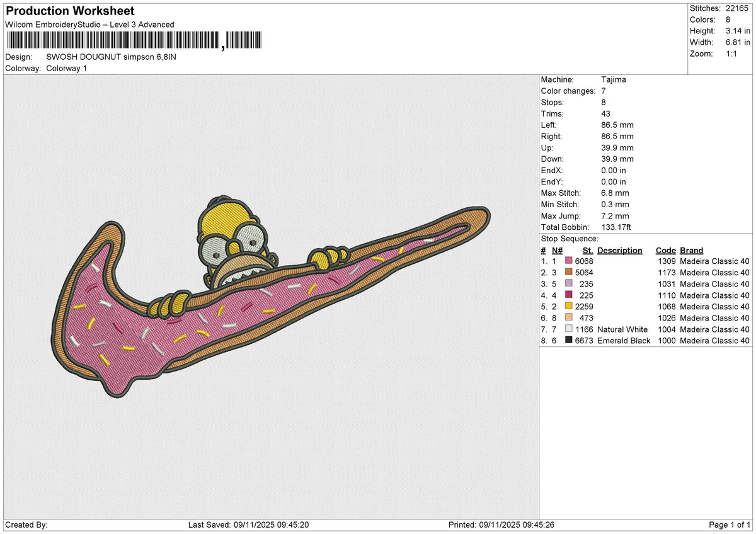Click the Page 1 of 1 indicator
Viewport: 756px width, 534px height.
(730, 525)
